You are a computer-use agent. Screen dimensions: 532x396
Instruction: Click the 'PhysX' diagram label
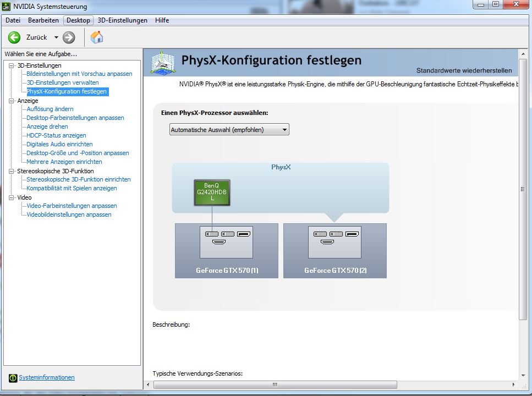(281, 167)
